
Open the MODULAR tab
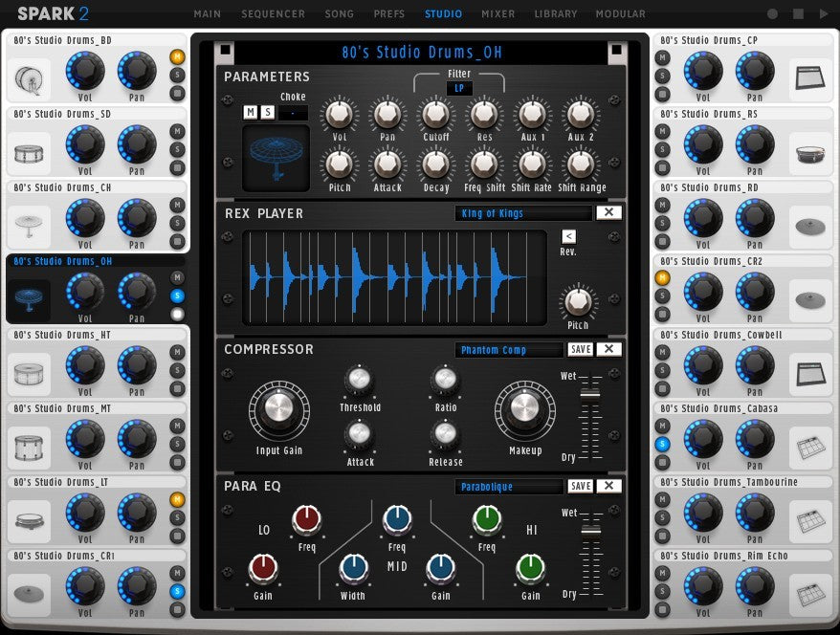[x=621, y=14]
